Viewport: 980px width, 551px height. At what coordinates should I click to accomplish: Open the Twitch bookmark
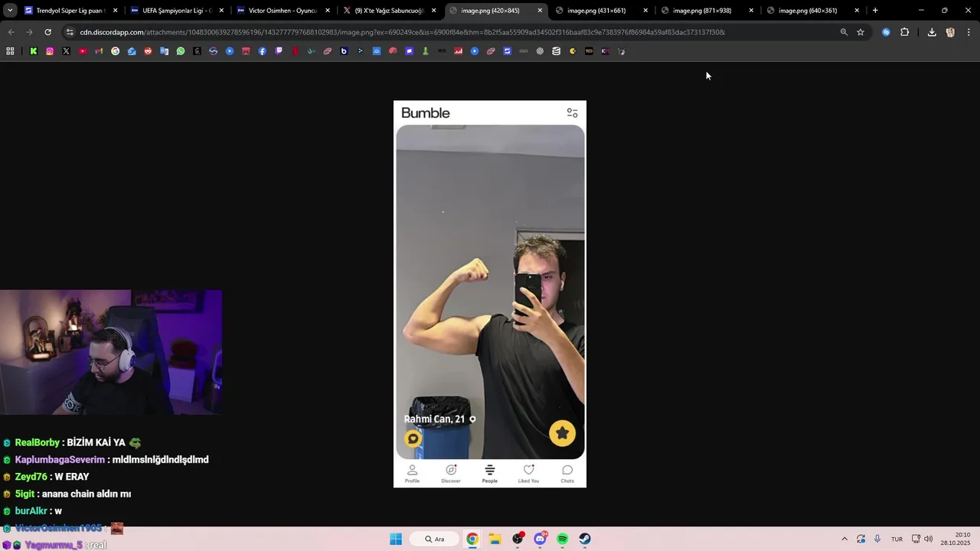click(279, 51)
